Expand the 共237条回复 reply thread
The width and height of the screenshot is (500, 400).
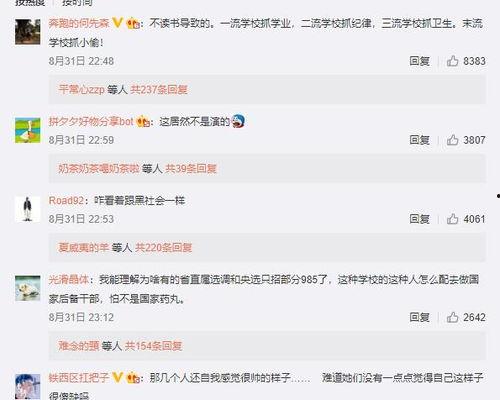click(x=159, y=89)
